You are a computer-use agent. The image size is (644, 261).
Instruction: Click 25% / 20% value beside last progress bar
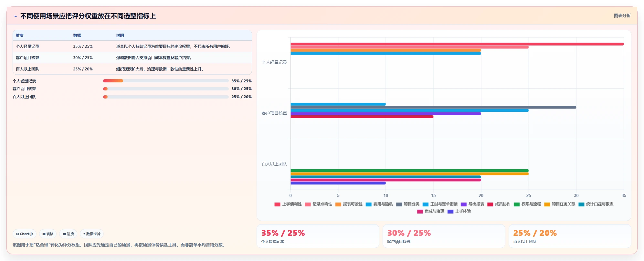(x=241, y=97)
